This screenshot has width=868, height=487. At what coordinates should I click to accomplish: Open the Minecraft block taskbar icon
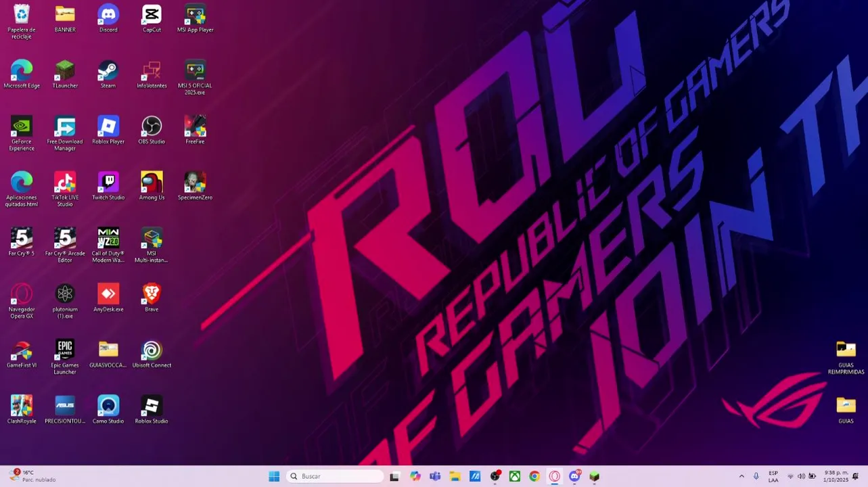[594, 476]
